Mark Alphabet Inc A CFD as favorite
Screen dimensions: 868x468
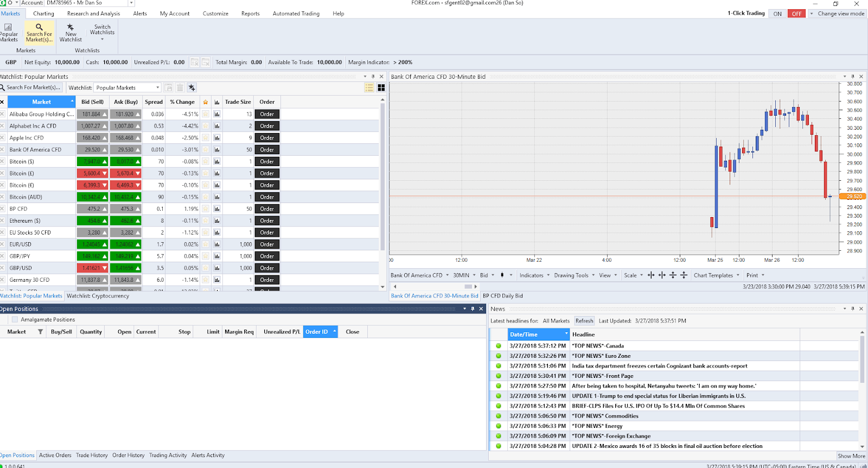(206, 126)
